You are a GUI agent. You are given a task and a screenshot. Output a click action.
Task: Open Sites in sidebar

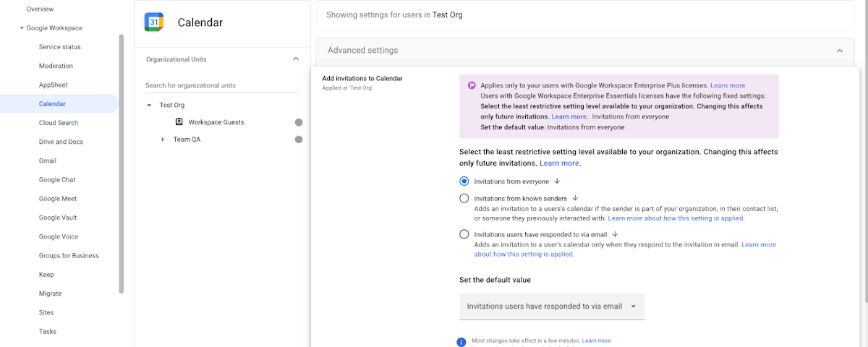[x=46, y=312]
